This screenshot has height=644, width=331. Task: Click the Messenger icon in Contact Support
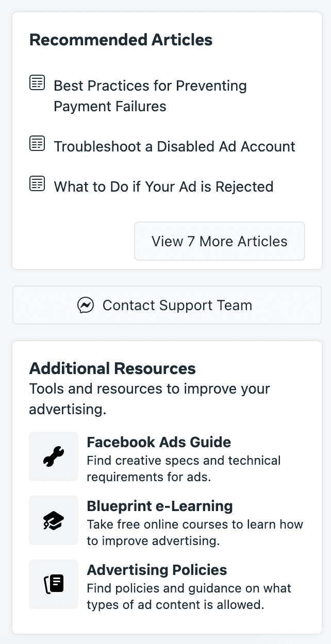point(86,305)
